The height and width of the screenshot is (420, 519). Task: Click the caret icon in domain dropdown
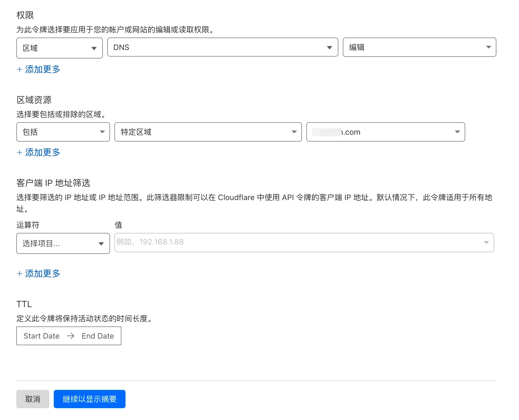(x=457, y=132)
